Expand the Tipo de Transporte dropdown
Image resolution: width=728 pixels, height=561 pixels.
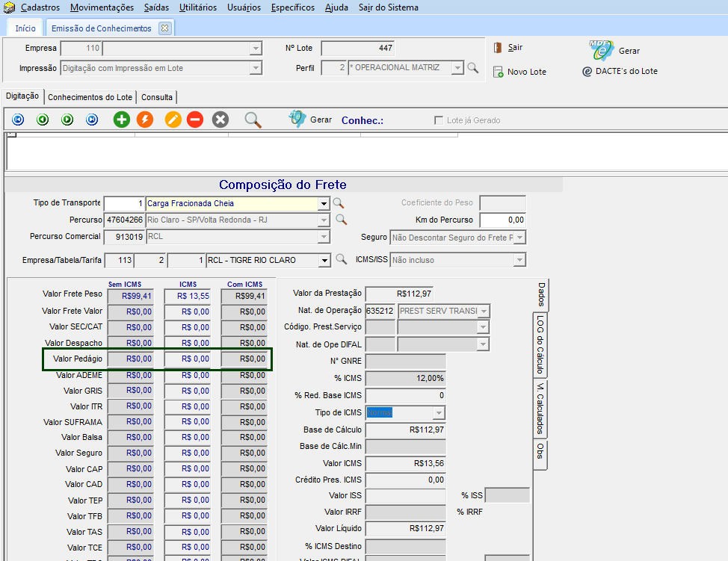pos(324,203)
